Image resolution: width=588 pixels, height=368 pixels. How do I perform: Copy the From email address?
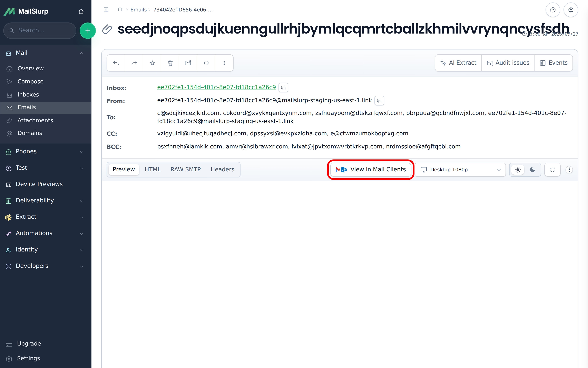379,101
